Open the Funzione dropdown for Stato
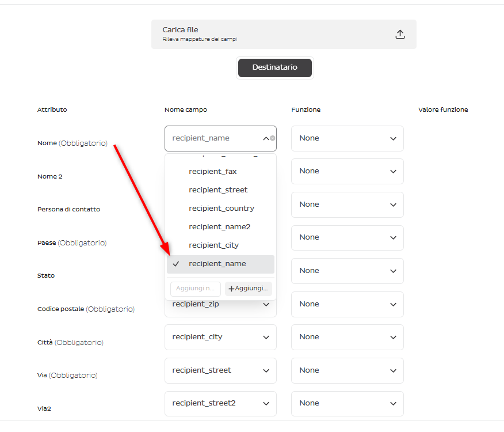 click(347, 271)
